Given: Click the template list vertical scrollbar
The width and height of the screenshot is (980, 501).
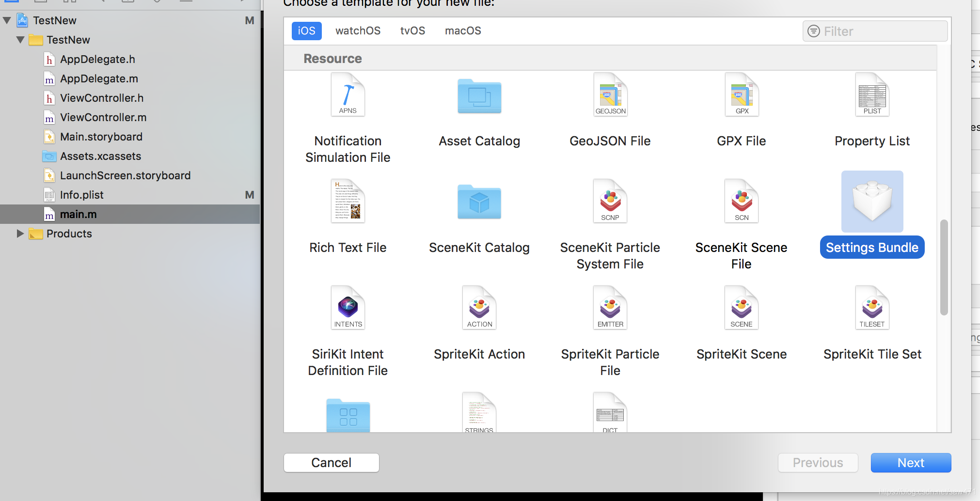Looking at the screenshot, I should click(x=944, y=267).
